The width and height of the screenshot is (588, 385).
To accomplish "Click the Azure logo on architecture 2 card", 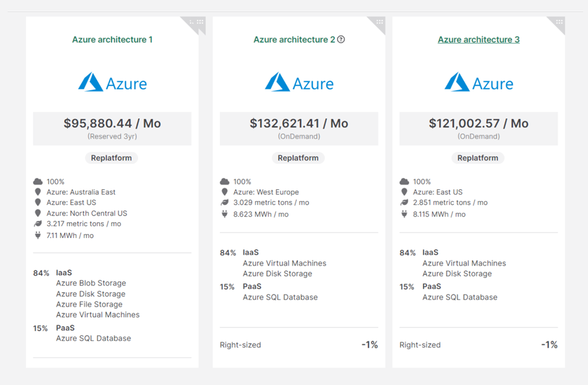I will [x=299, y=82].
